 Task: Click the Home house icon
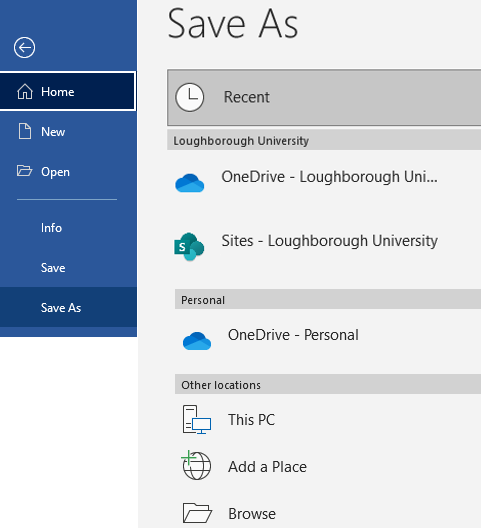25,92
